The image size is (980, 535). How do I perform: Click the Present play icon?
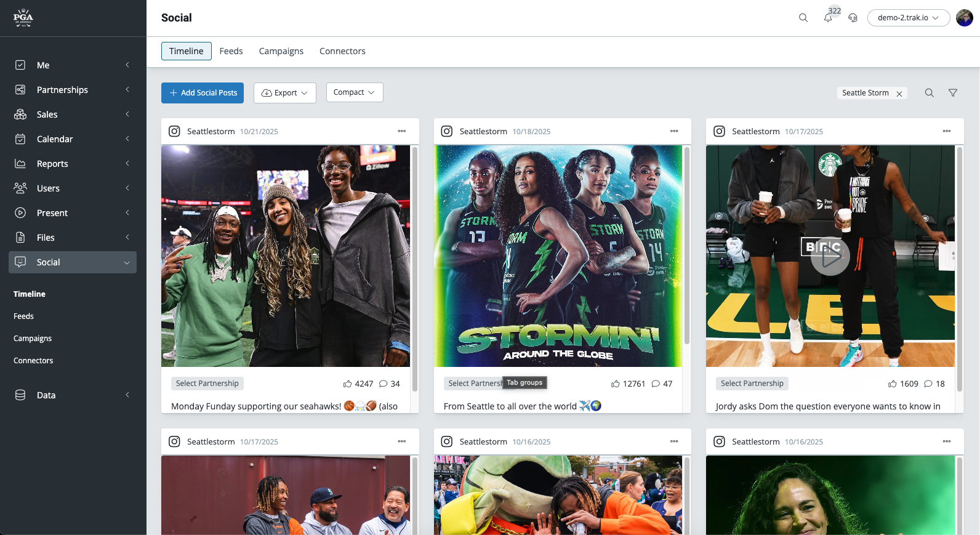click(x=20, y=213)
